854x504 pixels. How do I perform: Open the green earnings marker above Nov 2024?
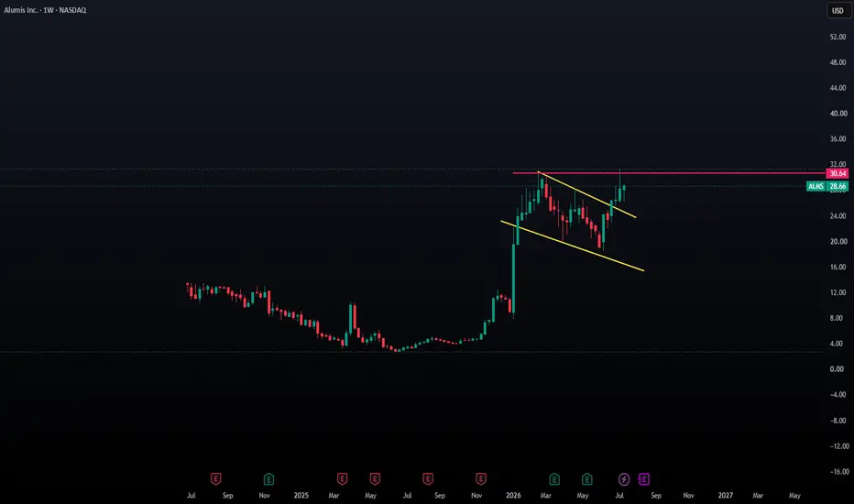click(x=268, y=479)
